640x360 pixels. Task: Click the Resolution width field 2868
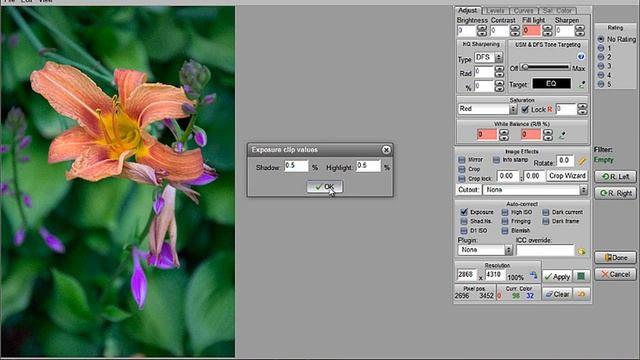[x=466, y=275]
